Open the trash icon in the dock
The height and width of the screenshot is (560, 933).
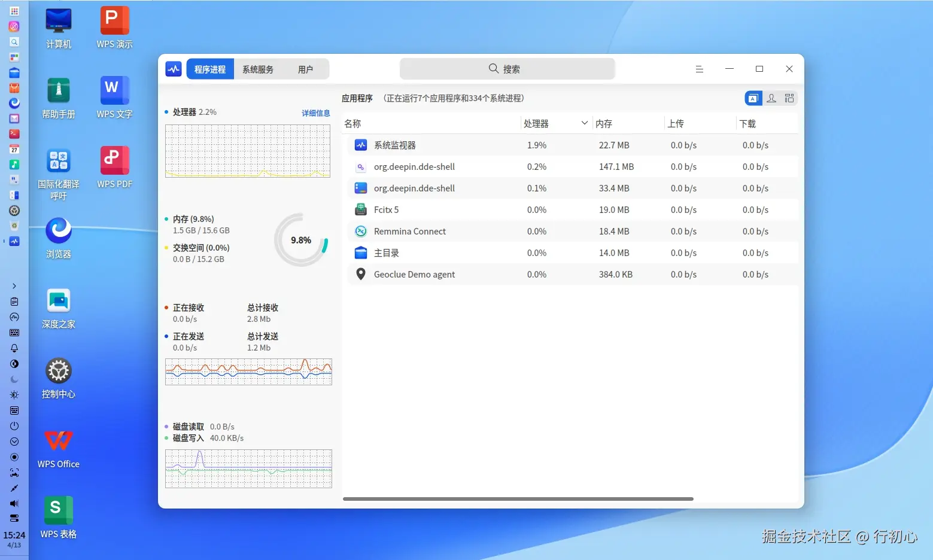point(14,226)
